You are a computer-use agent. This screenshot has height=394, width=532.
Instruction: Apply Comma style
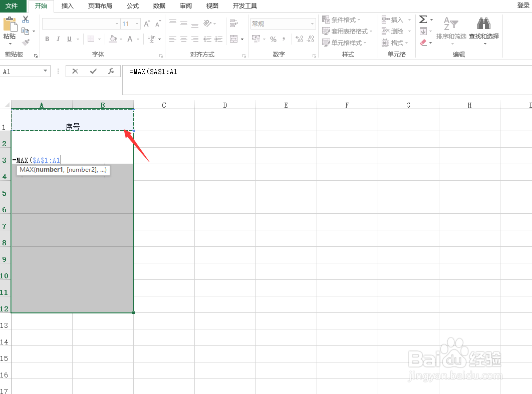click(284, 39)
